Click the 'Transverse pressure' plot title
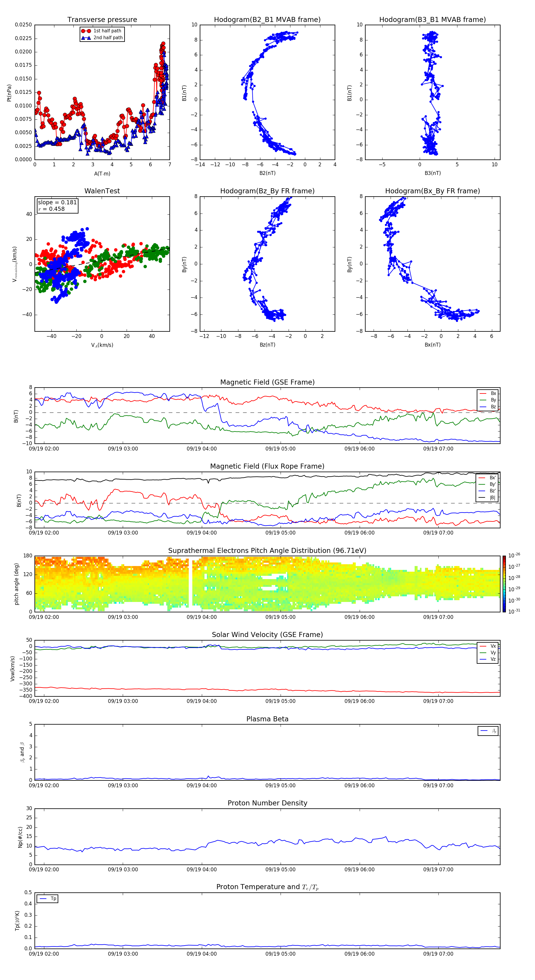Image resolution: width=535 pixels, height=980 pixels. click(x=102, y=19)
